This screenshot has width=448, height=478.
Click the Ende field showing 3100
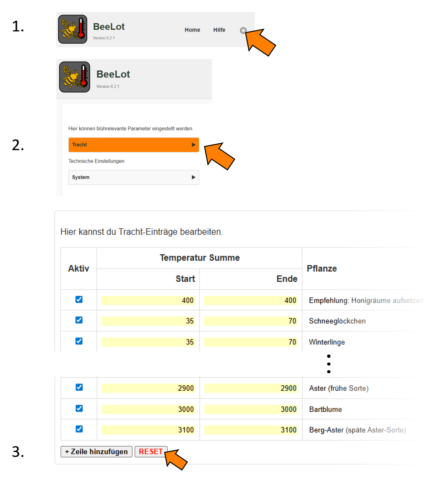pos(251,430)
